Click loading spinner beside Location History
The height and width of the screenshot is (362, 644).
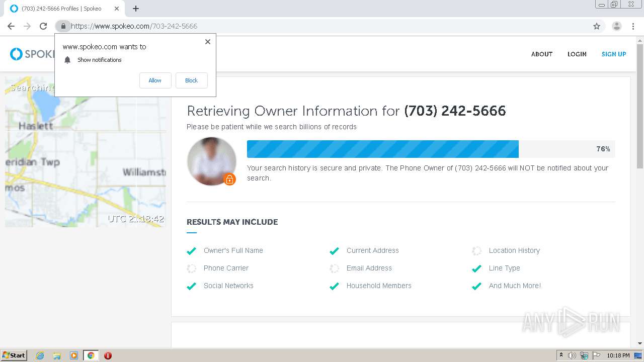[476, 251]
